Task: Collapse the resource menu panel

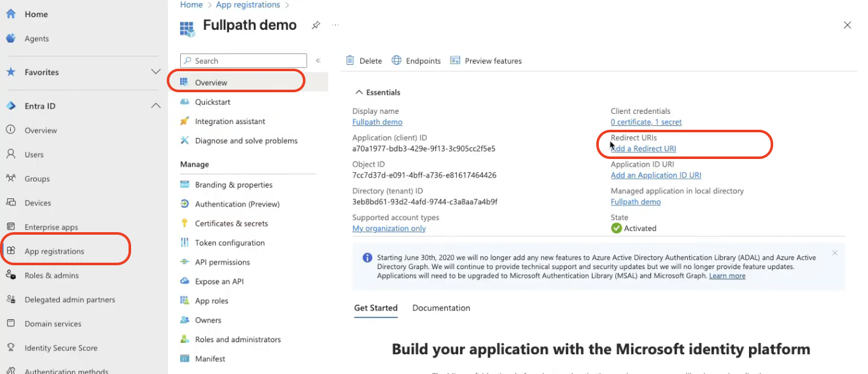Action: (318, 60)
